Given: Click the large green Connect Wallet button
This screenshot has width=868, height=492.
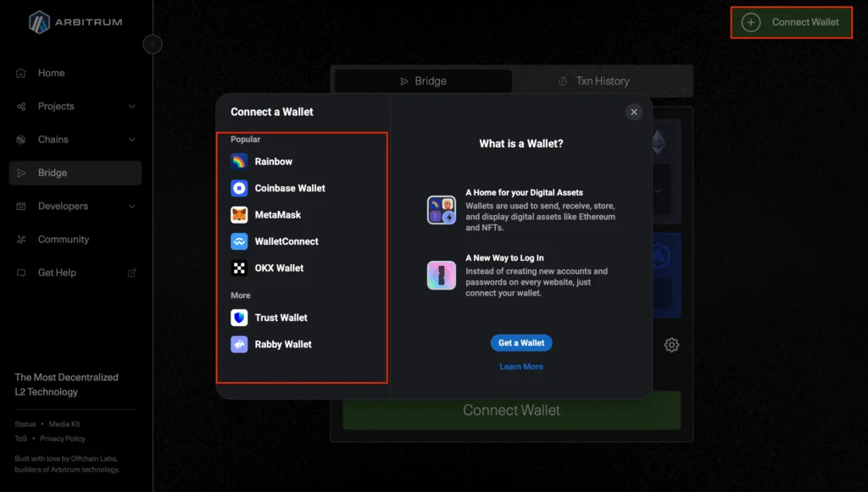Looking at the screenshot, I should [511, 410].
